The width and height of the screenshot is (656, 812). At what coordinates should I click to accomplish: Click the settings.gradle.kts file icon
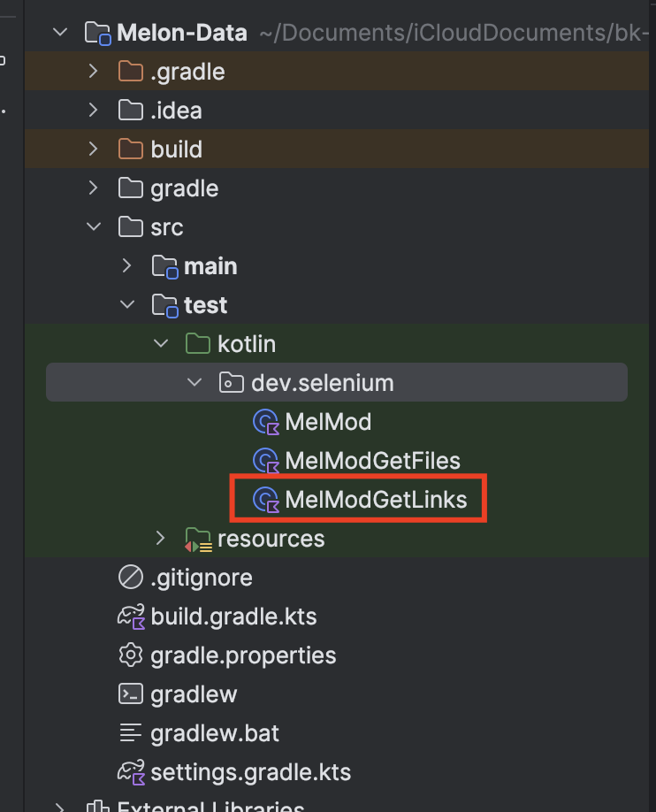(131, 772)
